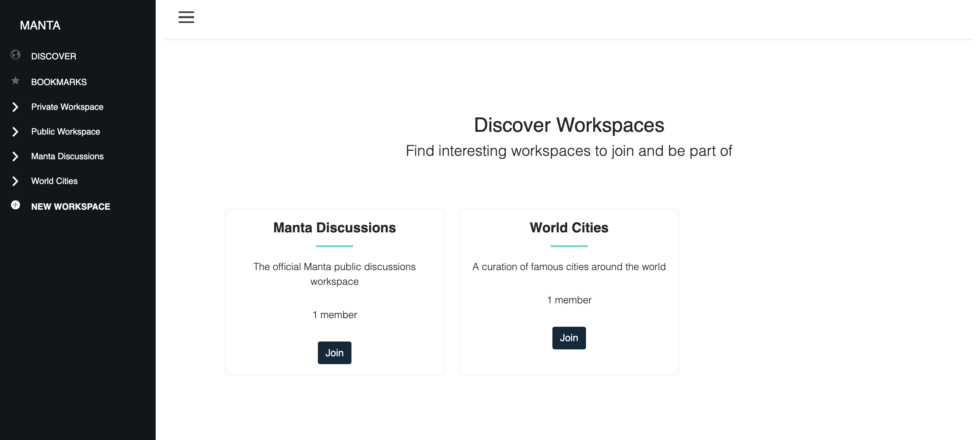This screenshot has height=440, width=980.
Task: Click NEW WORKSPACE label
Action: [71, 207]
